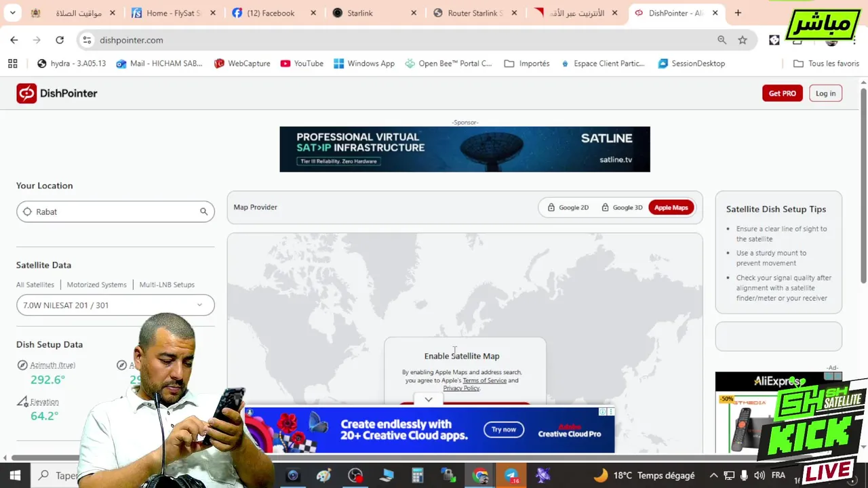
Task: Expand the Tous les favoris folder
Action: 826,63
